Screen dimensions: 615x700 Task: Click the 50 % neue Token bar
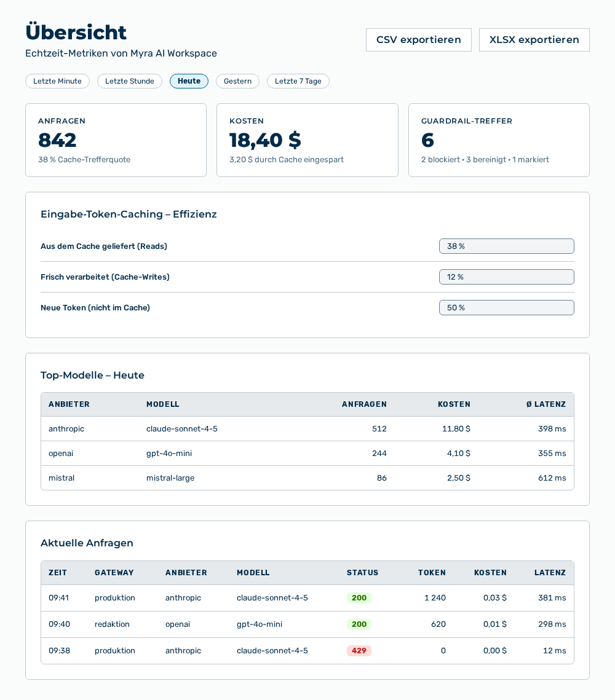pos(507,307)
